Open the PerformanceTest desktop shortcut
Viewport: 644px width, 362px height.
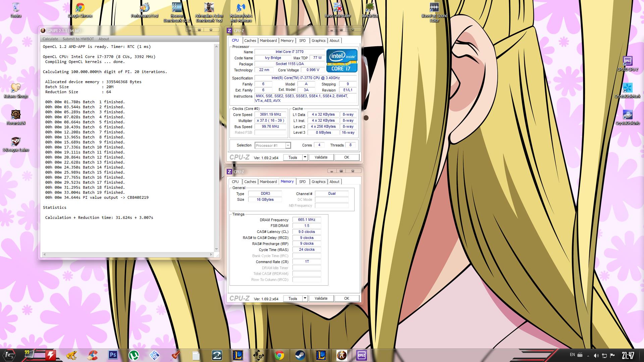[145, 10]
